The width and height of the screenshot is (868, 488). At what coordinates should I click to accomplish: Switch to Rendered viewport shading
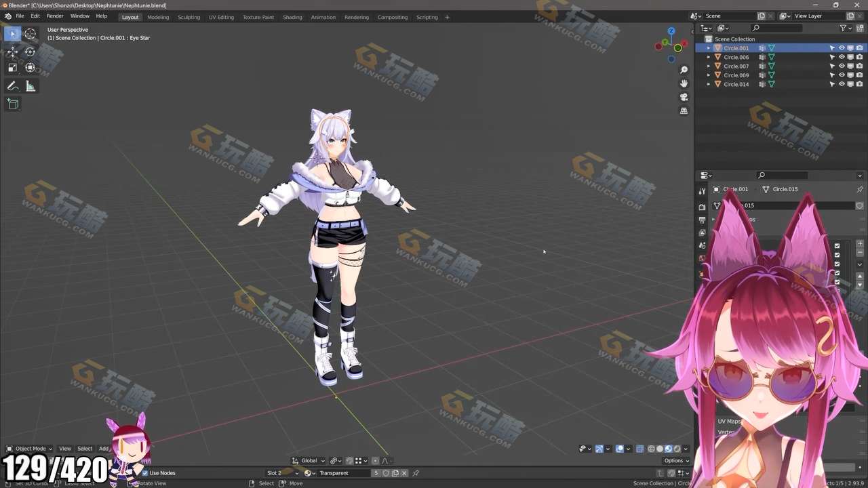[x=677, y=449]
